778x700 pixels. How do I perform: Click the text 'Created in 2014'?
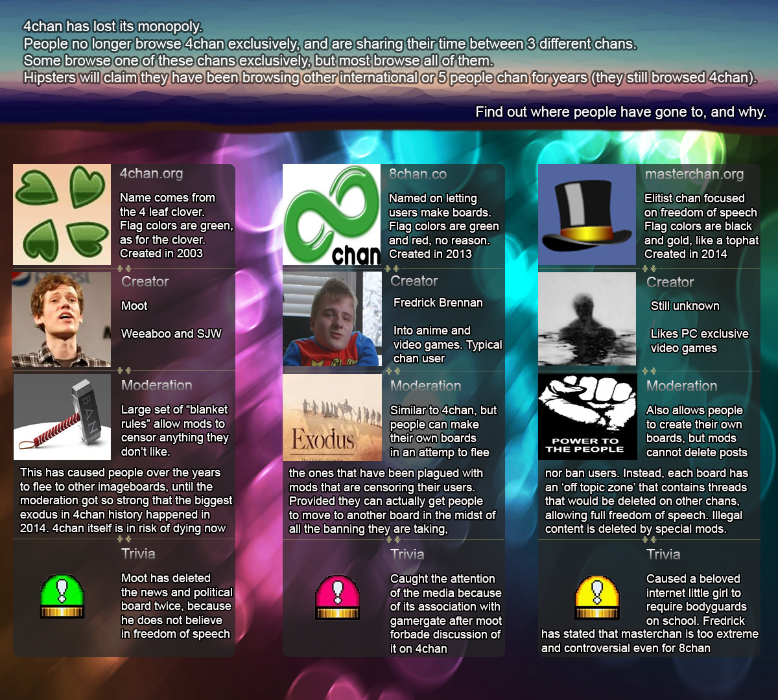[686, 254]
